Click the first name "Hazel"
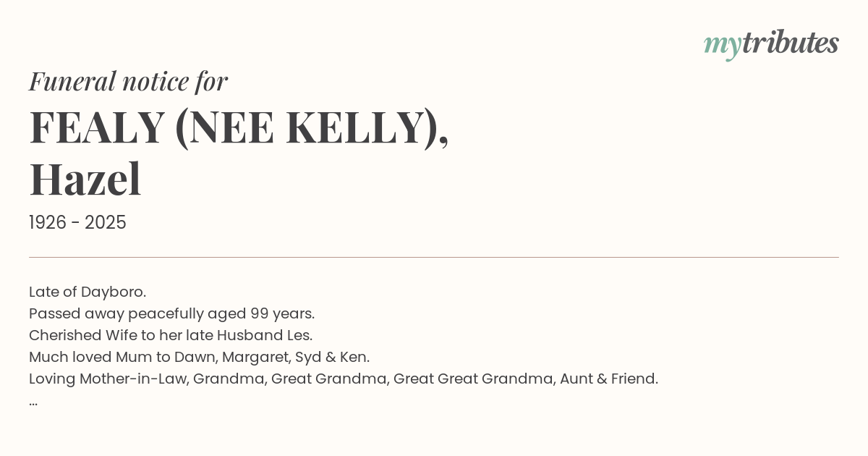Image resolution: width=868 pixels, height=456 pixels. 85,179
